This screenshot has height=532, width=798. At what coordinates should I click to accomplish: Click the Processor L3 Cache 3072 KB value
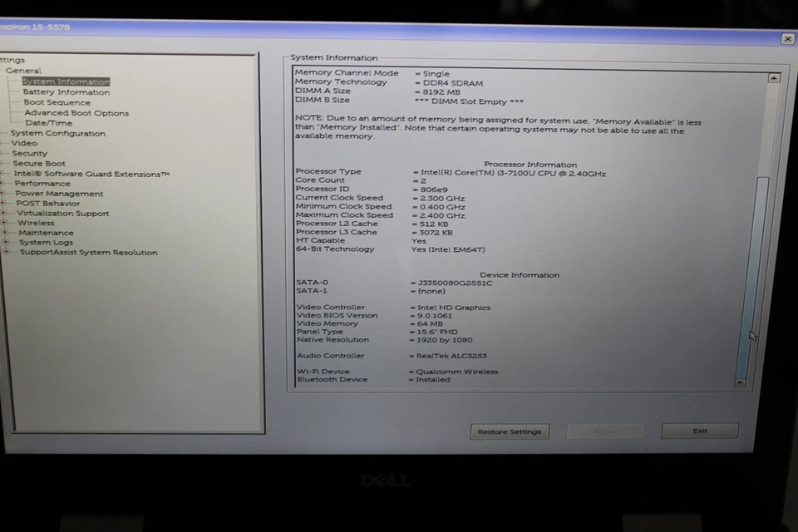pyautogui.click(x=436, y=233)
